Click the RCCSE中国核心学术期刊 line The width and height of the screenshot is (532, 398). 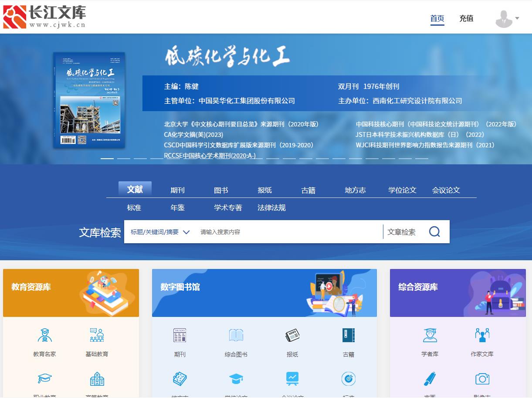pos(210,156)
